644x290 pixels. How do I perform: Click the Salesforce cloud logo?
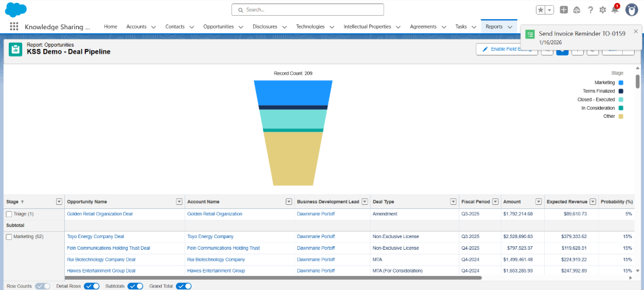point(16,9)
